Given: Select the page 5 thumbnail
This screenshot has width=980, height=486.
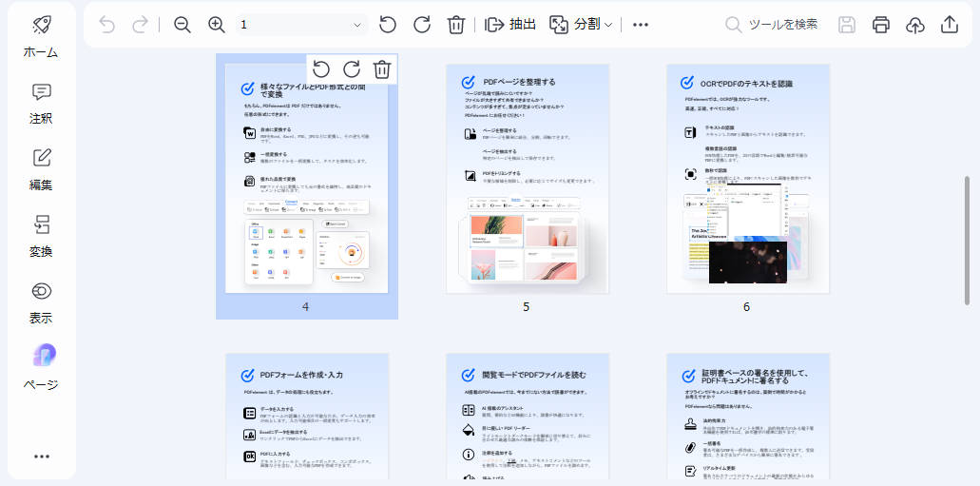Looking at the screenshot, I should (528, 178).
